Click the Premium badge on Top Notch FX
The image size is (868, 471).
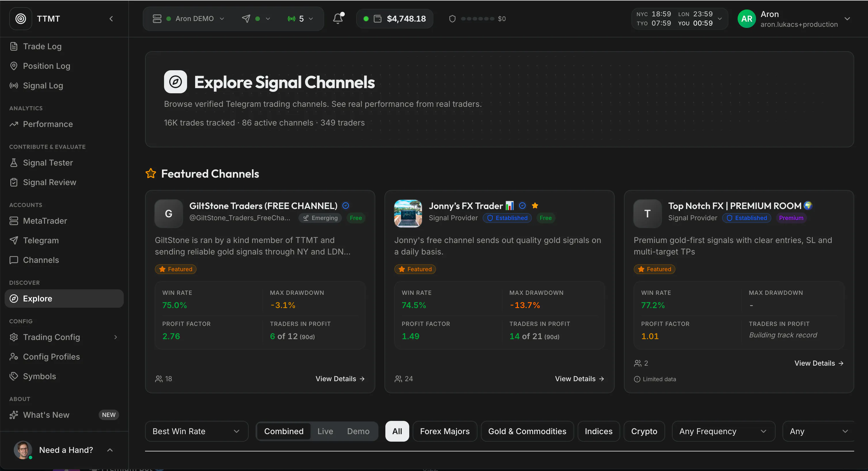791,218
